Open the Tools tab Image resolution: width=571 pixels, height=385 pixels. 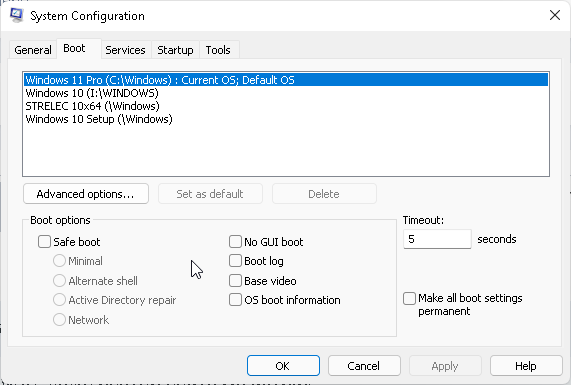[x=218, y=50]
